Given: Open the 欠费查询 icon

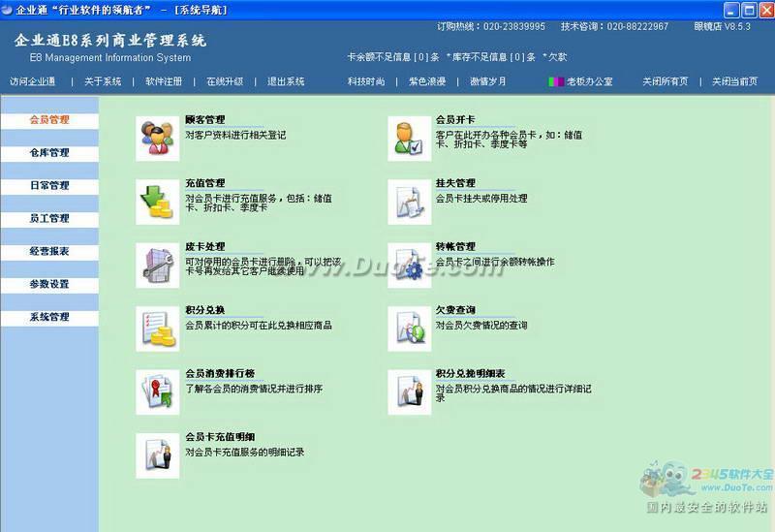Looking at the screenshot, I should click(x=409, y=329).
